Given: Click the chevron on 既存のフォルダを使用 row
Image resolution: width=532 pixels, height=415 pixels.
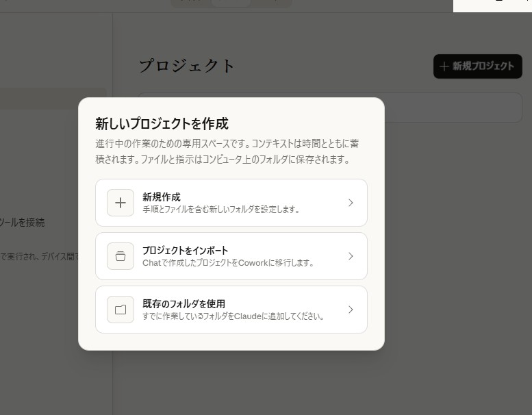Looking at the screenshot, I should tap(351, 310).
